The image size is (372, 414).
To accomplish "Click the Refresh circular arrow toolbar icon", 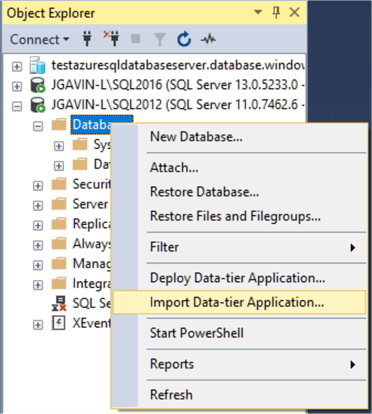I will pos(184,39).
